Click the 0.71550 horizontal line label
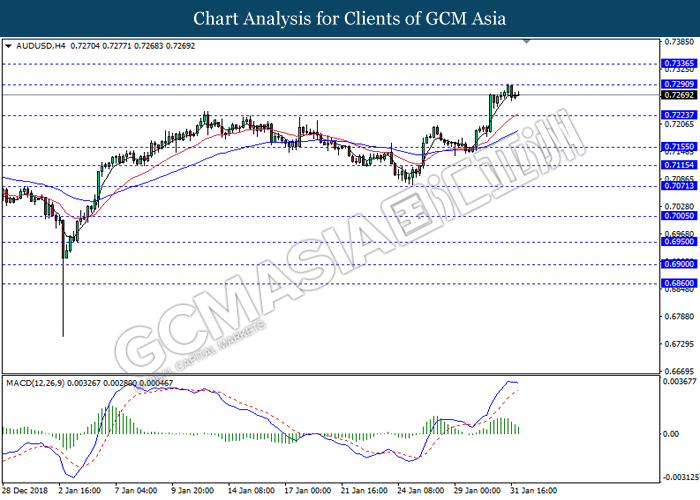Screen dimensions: 700x500 679,147
